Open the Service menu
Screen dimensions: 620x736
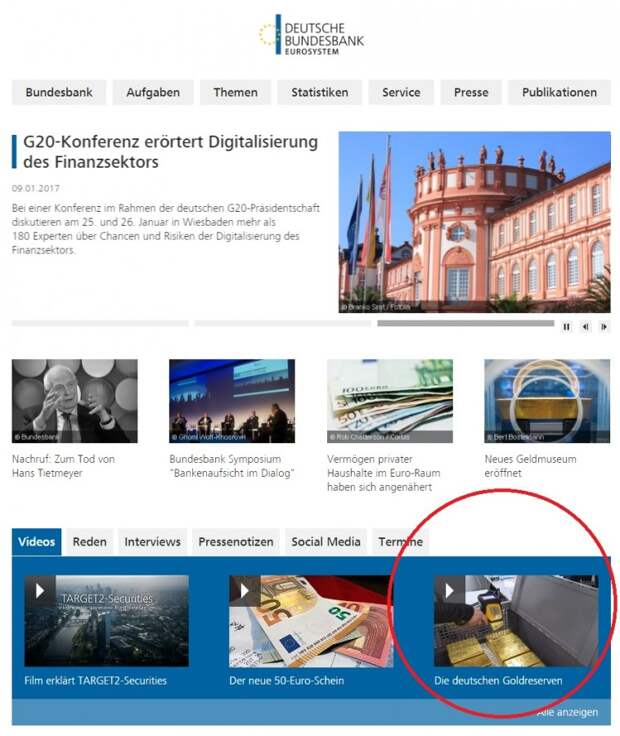point(401,92)
